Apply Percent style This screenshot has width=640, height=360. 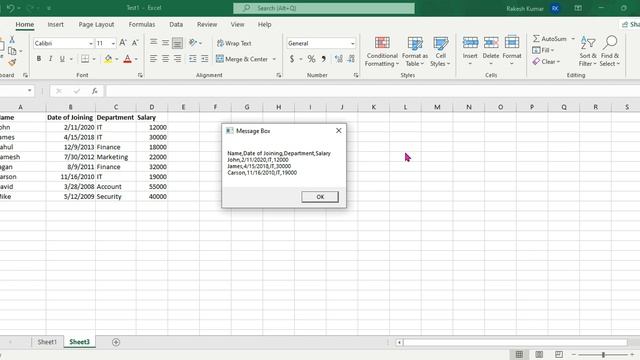coord(311,59)
